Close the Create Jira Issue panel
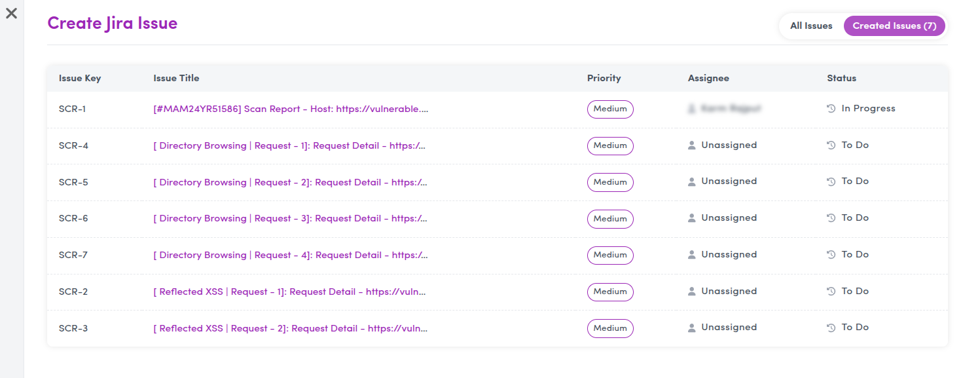 click(11, 13)
